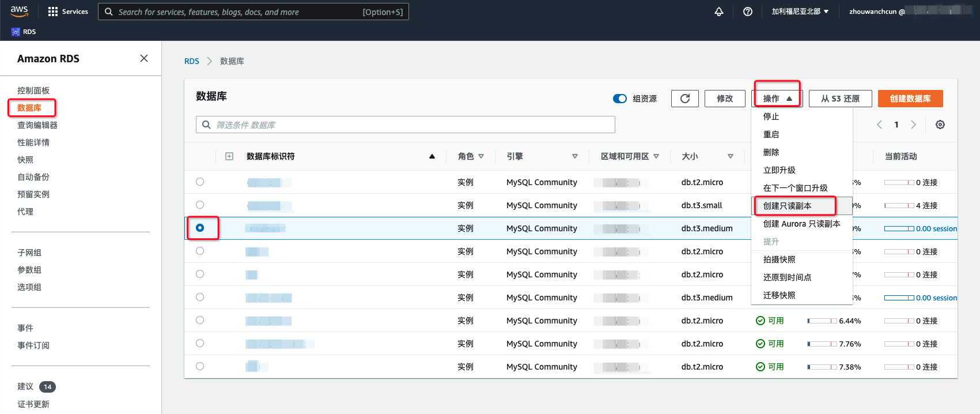Screen dimensions: 980x414
Task: Select radio for first db.t2.micro row
Action: coord(200,182)
